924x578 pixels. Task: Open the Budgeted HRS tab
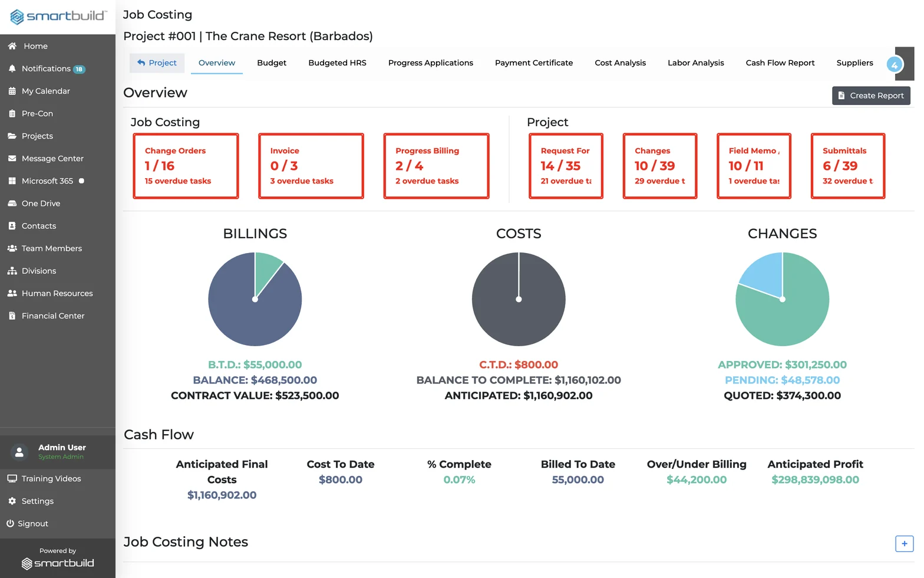coord(337,63)
